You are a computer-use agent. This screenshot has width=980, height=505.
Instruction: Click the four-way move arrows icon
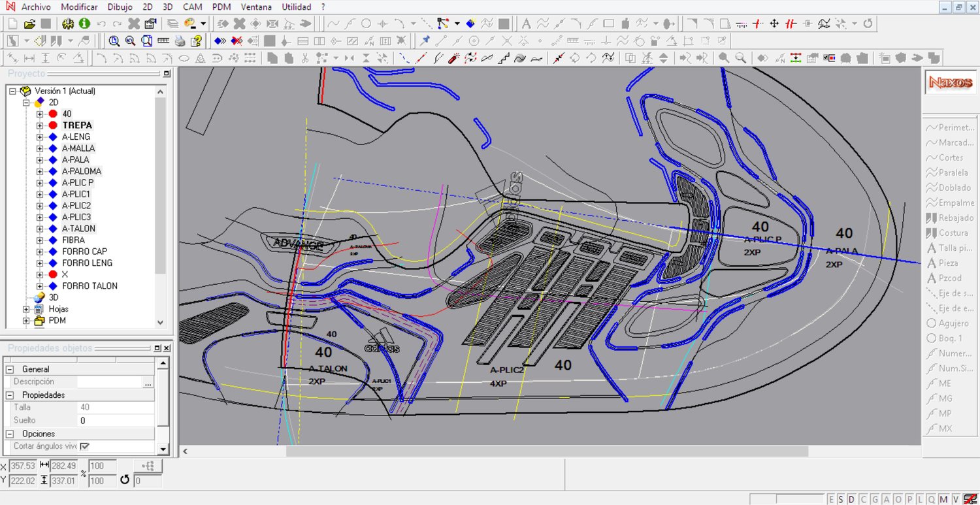click(774, 24)
